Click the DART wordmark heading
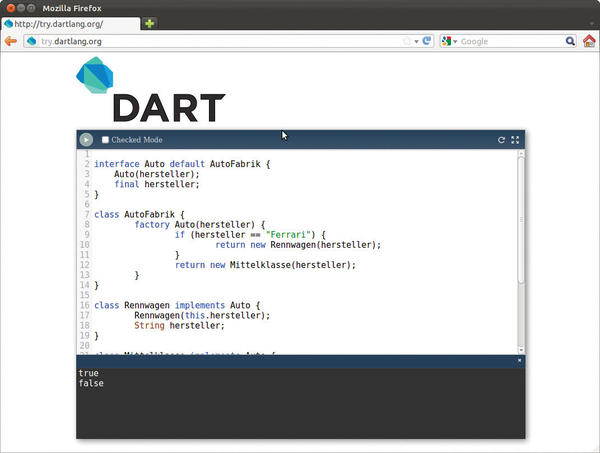The height and width of the screenshot is (453, 600). pos(169,108)
